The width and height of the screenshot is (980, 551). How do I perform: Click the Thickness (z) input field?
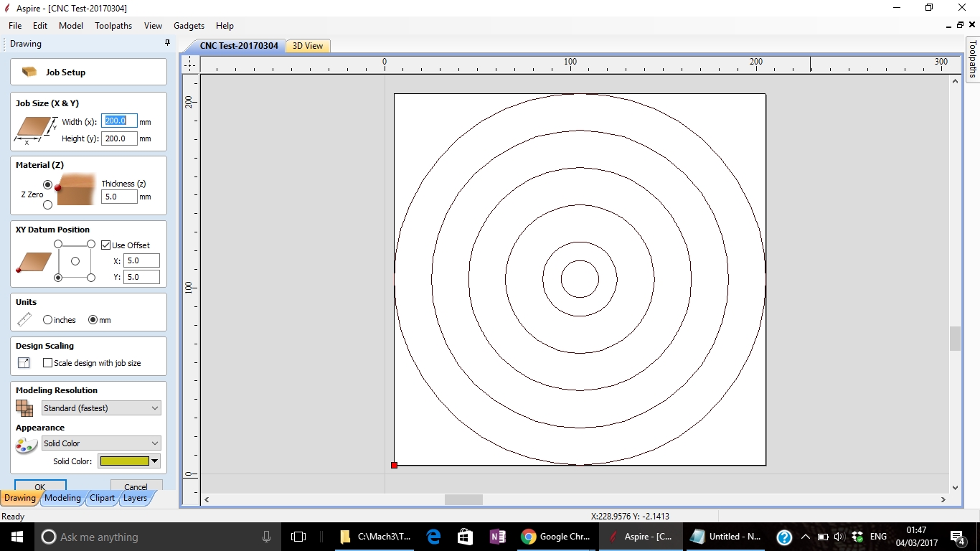[118, 197]
